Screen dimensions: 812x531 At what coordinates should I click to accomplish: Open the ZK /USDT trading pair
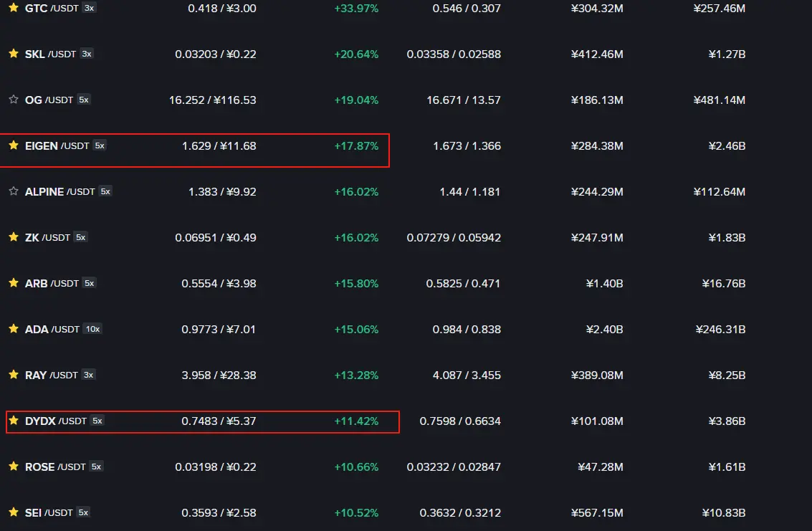47,238
